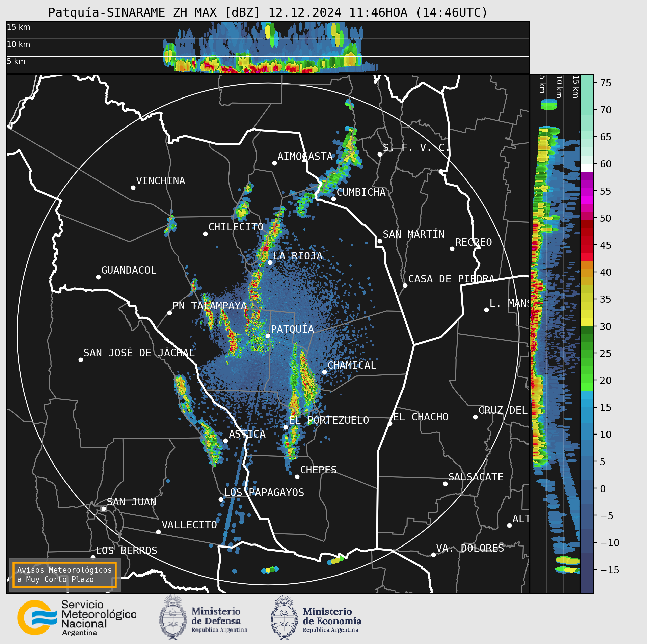Click the CHILECITO city label

pos(236,227)
